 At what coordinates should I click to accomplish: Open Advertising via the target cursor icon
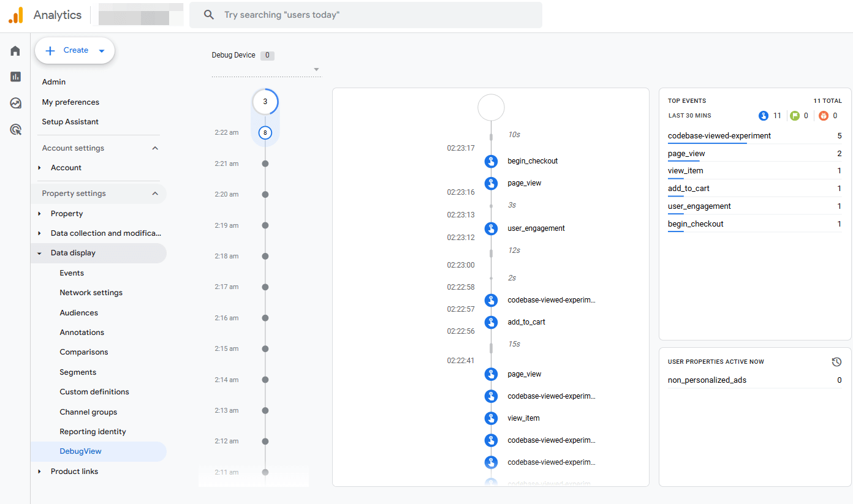coord(15,129)
